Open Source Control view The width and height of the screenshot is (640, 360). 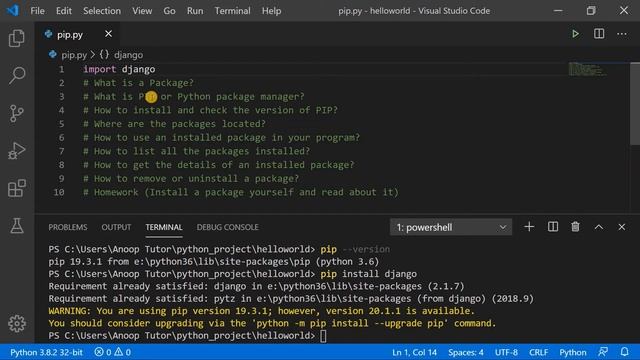tap(17, 113)
